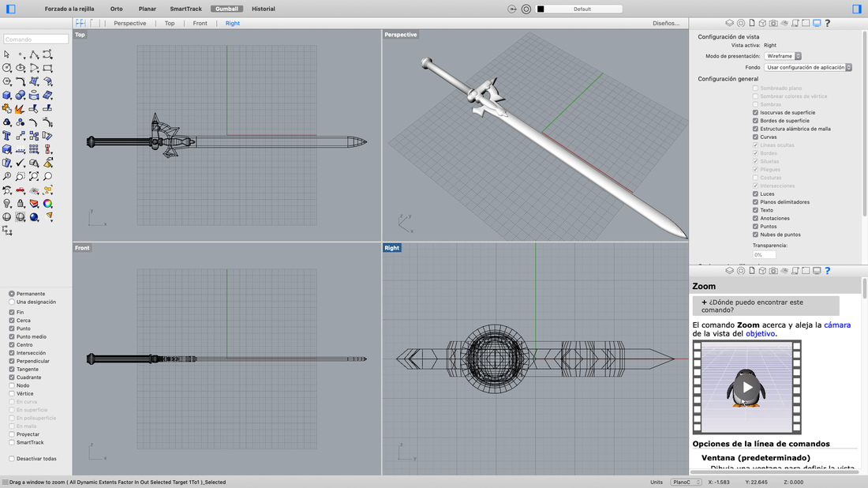
Task: Select the Ellipse tool
Action: pyautogui.click(x=21, y=68)
